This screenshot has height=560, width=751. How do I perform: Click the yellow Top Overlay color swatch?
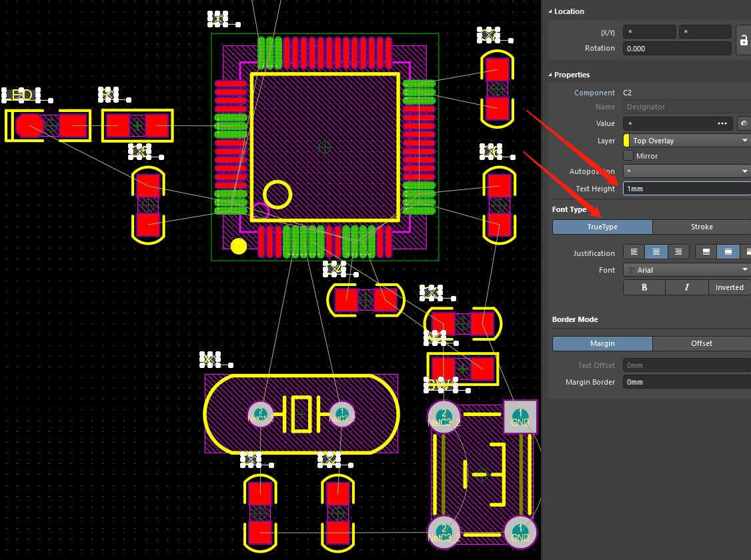626,141
